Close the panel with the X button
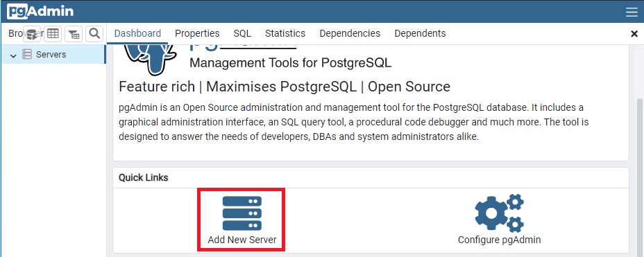Screen dimensions: 644x257 (634, 34)
